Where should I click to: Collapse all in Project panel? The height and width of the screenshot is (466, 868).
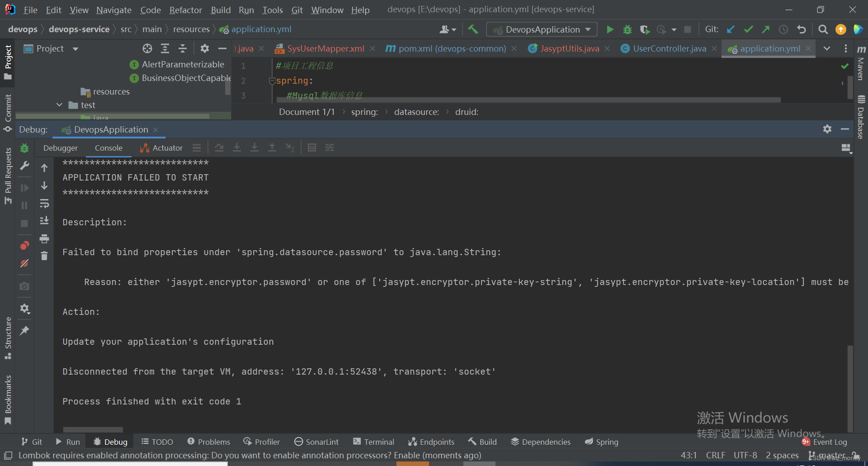point(183,48)
